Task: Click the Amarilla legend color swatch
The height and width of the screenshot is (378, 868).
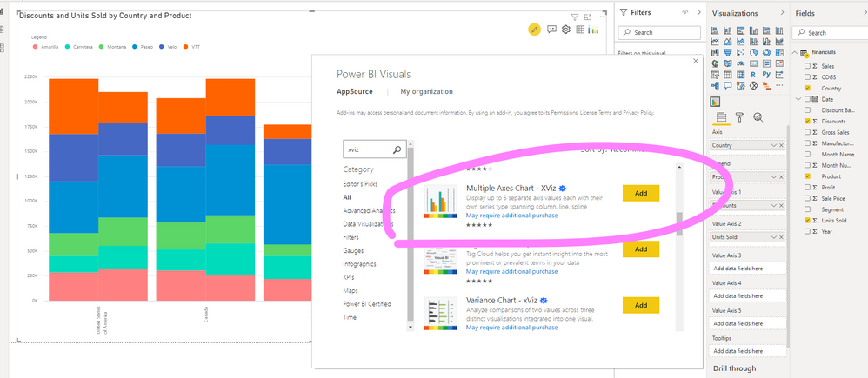Action: (x=36, y=47)
